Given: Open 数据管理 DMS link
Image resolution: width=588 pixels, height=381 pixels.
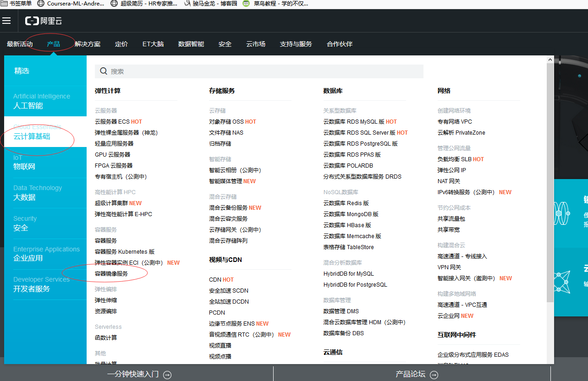Looking at the screenshot, I should pos(341,311).
